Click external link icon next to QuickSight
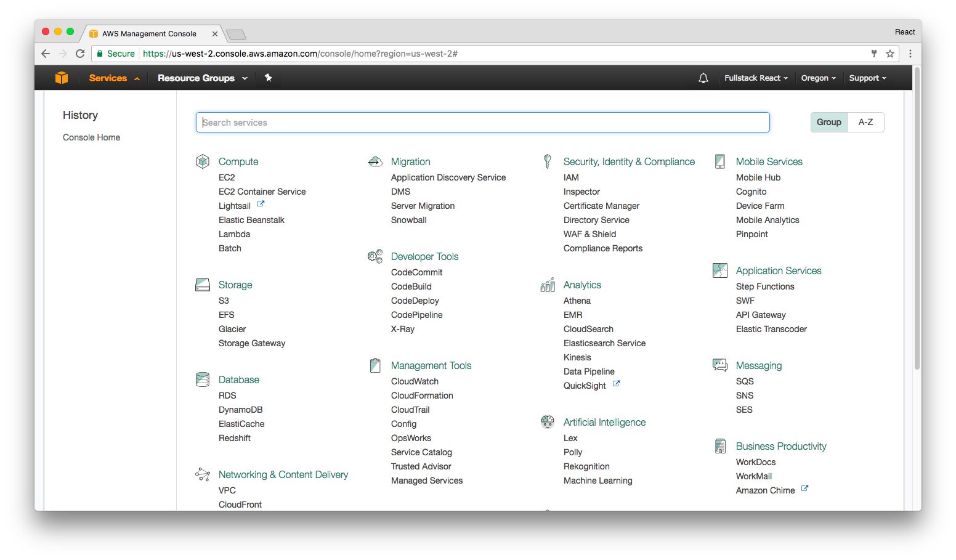 click(616, 384)
